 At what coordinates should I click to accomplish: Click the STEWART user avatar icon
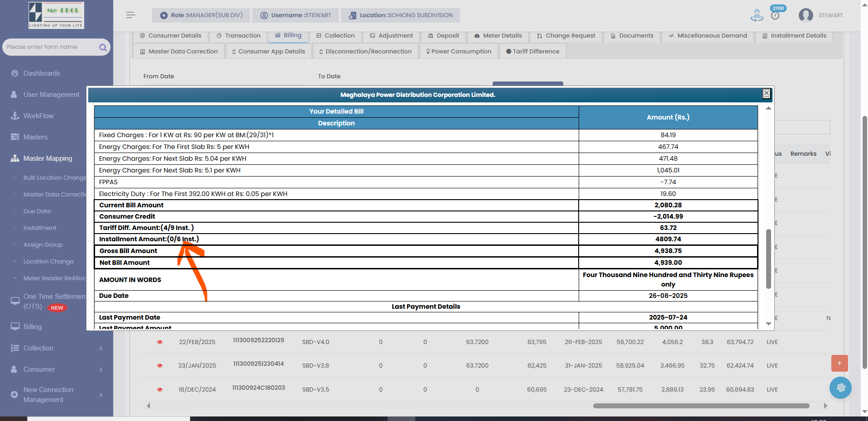806,15
